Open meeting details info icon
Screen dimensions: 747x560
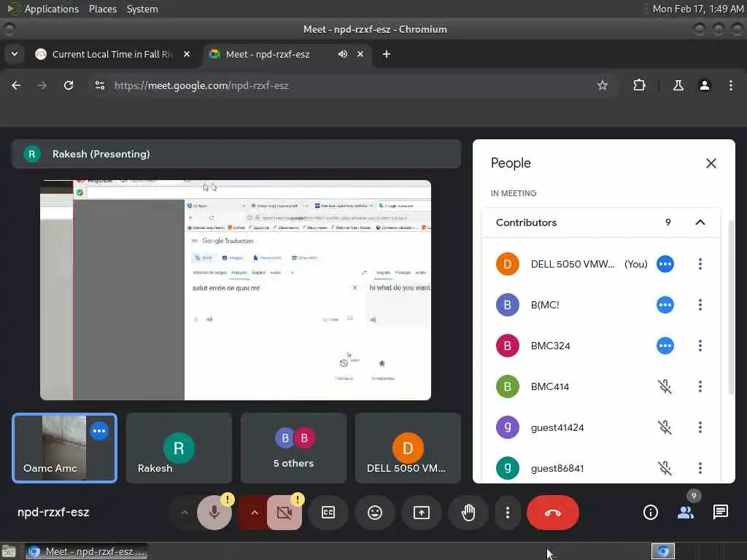click(x=650, y=513)
